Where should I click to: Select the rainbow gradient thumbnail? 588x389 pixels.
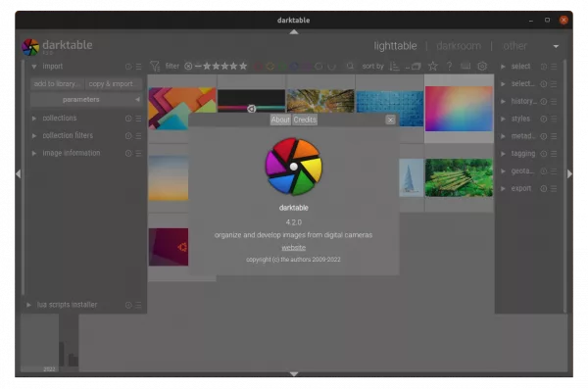(459, 109)
